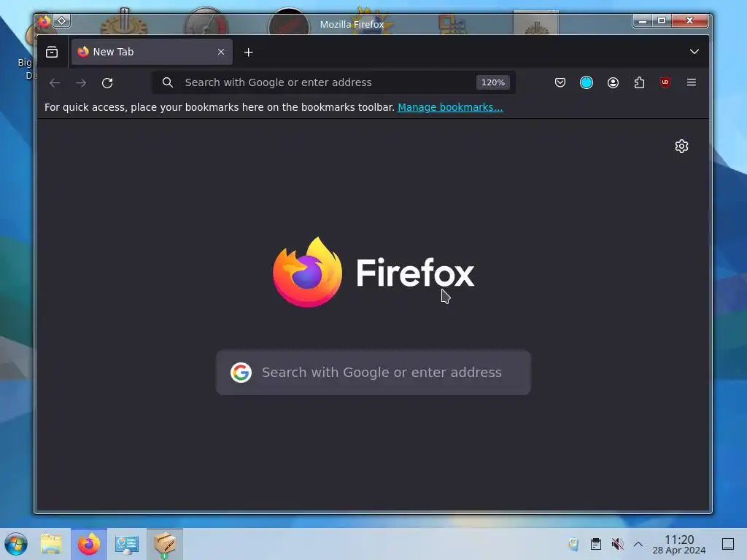
Task: Click the page search box with Google logo
Action: 373,373
